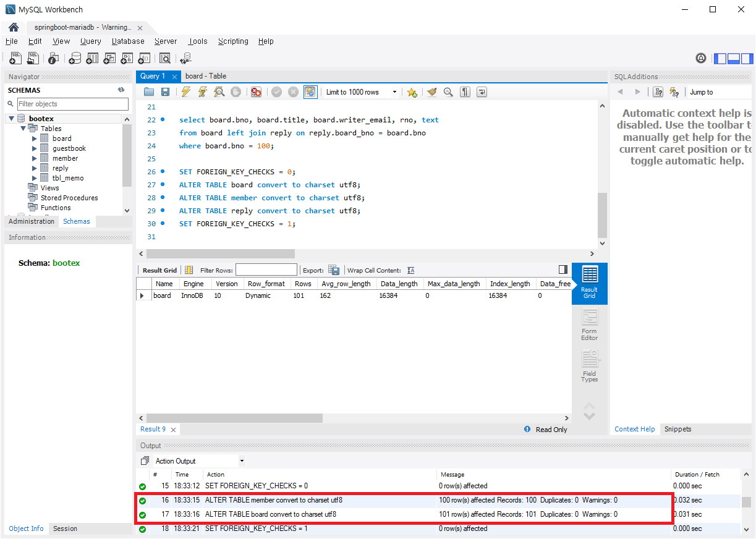Switch to Administration tab
Image resolution: width=756 pixels, height=539 pixels.
32,221
